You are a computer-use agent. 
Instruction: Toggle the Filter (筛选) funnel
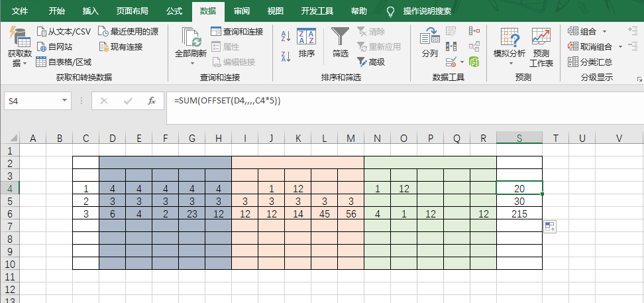tap(341, 43)
